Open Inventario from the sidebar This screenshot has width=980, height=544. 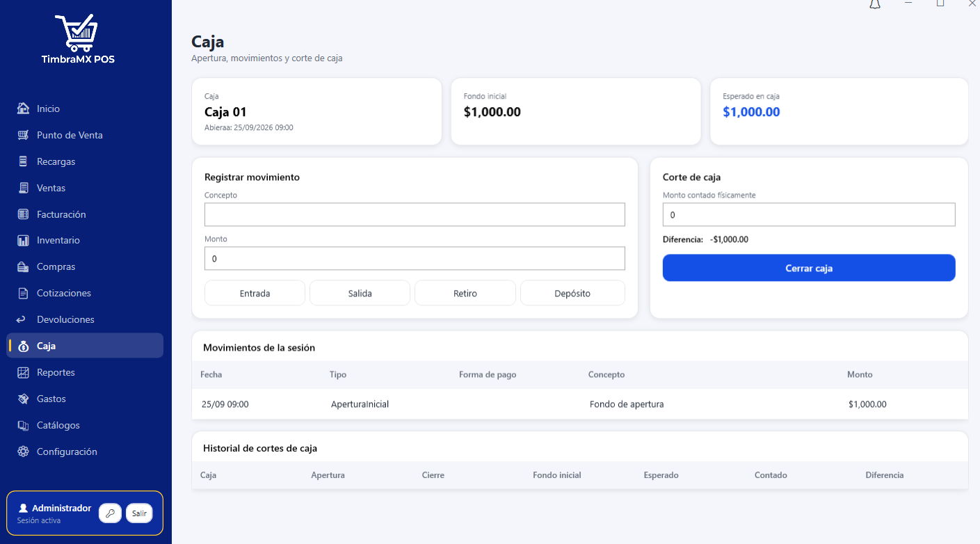click(x=85, y=240)
